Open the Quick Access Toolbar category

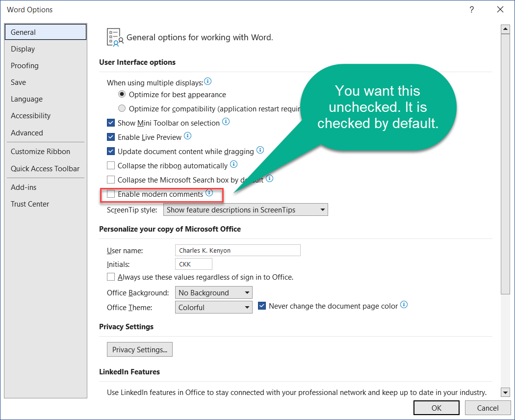(46, 169)
